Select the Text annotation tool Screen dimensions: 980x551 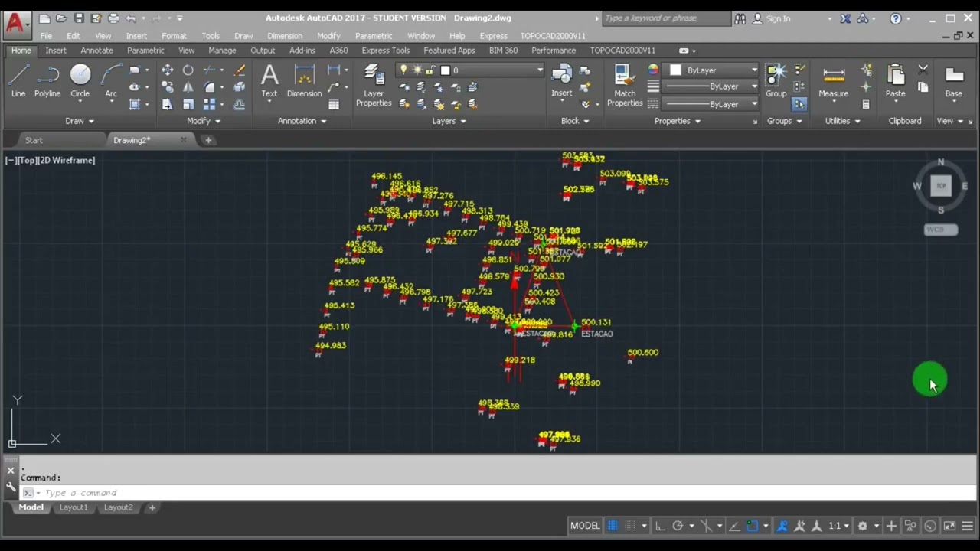269,81
